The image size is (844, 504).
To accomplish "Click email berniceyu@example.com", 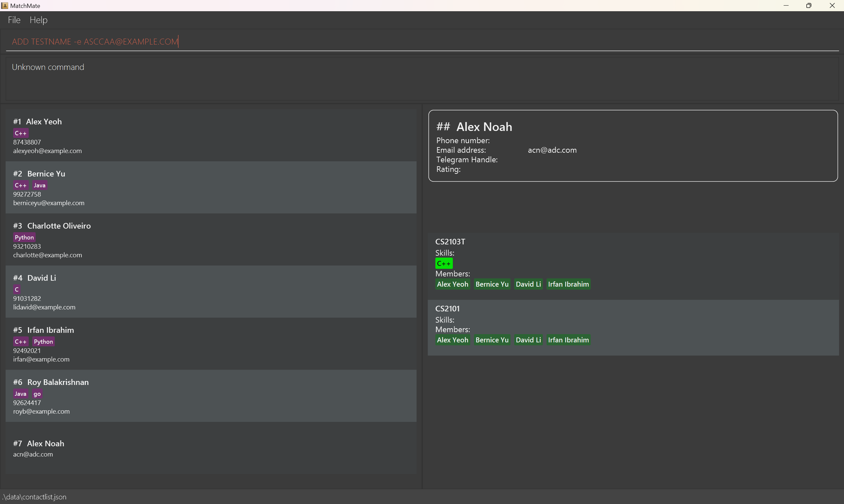I will 49,203.
